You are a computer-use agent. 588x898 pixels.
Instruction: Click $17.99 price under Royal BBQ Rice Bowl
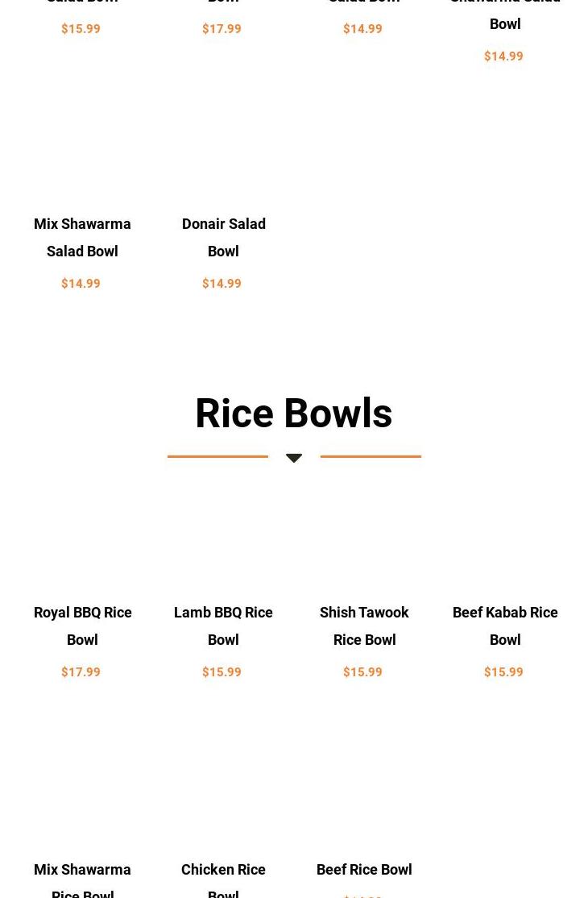click(x=81, y=671)
